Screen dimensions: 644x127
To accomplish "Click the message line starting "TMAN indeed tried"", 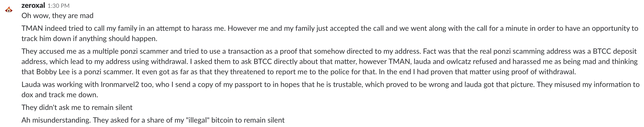I will click(330, 28).
